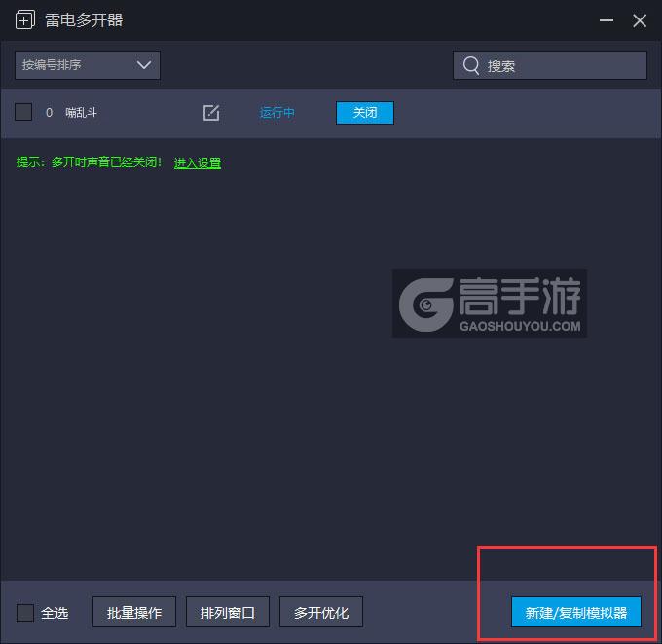Click the 排列窗口 button
Image resolution: width=662 pixels, height=644 pixels.
[228, 612]
